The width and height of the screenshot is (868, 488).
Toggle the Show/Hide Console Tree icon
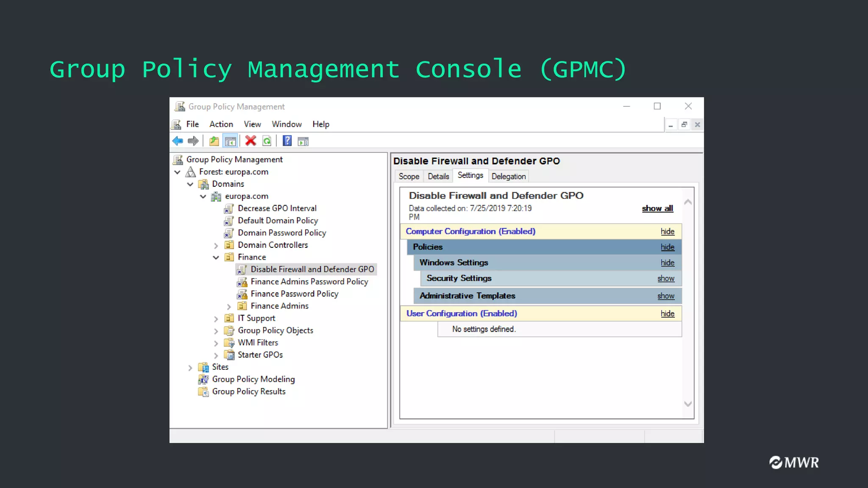pyautogui.click(x=230, y=141)
